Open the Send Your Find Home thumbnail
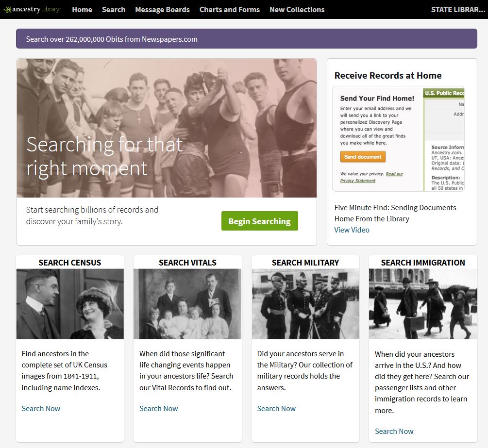 click(x=398, y=139)
